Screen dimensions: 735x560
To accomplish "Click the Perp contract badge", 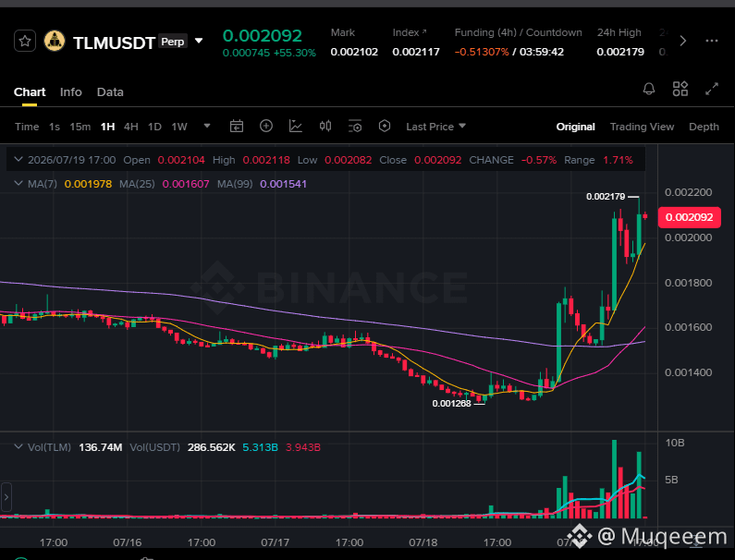I will click(173, 42).
